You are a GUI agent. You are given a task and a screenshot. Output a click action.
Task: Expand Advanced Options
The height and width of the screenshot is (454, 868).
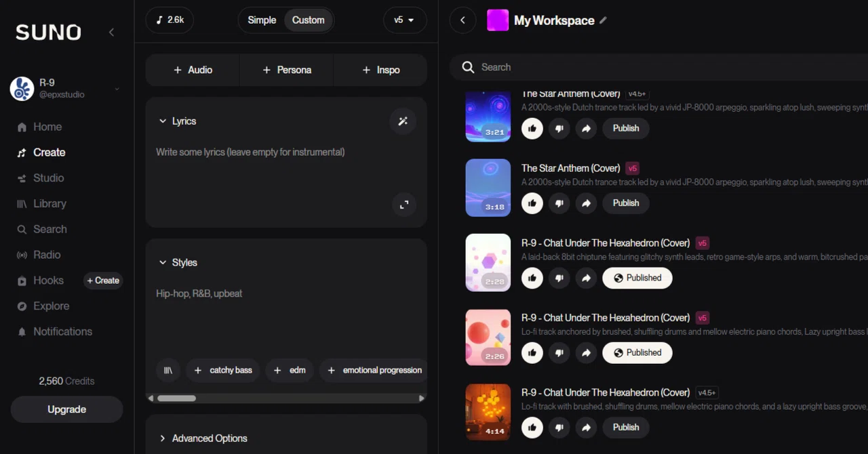coord(203,438)
